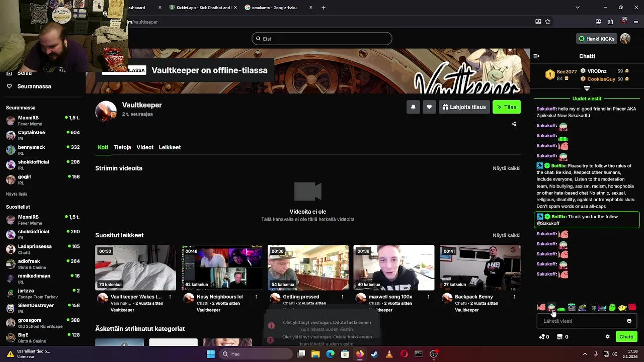The width and height of the screenshot is (644, 362).
Task: Open the list all tabs chevron
Action: point(577,8)
